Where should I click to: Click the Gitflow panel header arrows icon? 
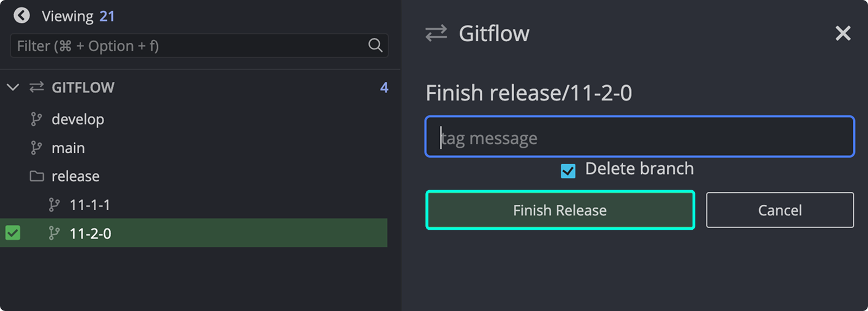pos(436,34)
